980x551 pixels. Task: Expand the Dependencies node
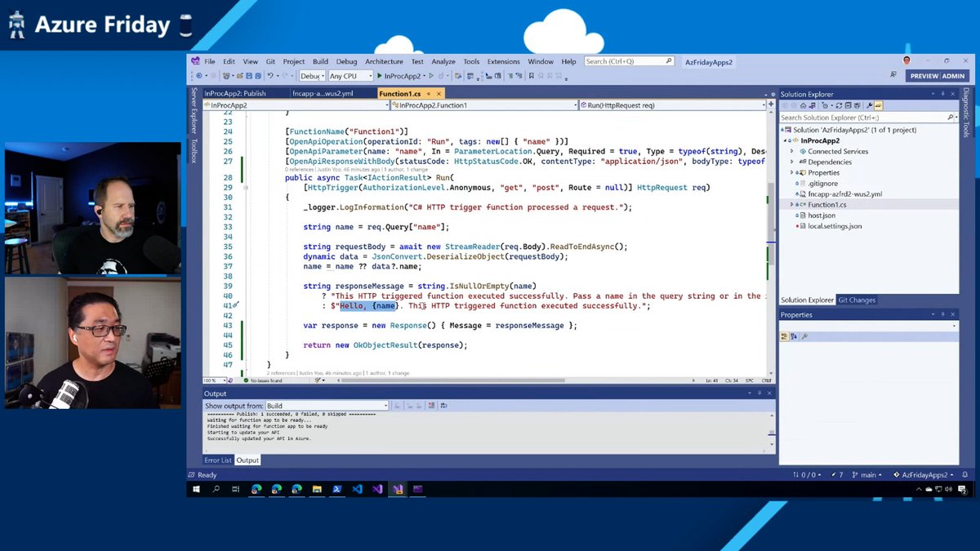click(792, 162)
